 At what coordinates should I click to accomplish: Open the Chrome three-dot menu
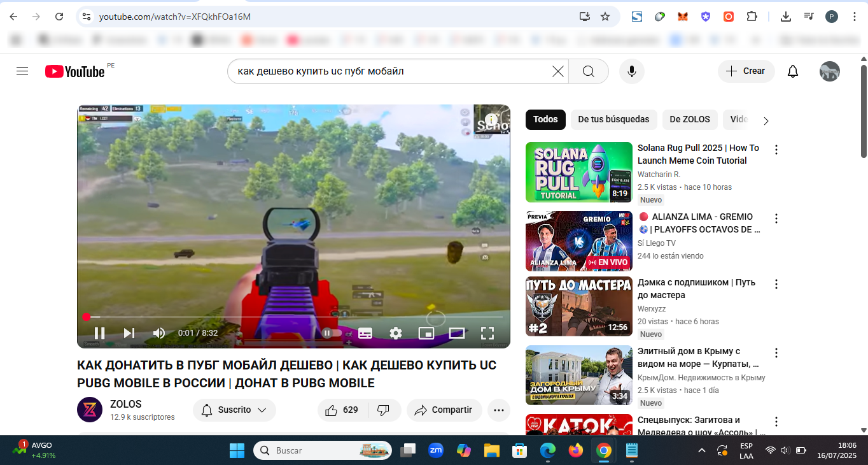coord(855,17)
